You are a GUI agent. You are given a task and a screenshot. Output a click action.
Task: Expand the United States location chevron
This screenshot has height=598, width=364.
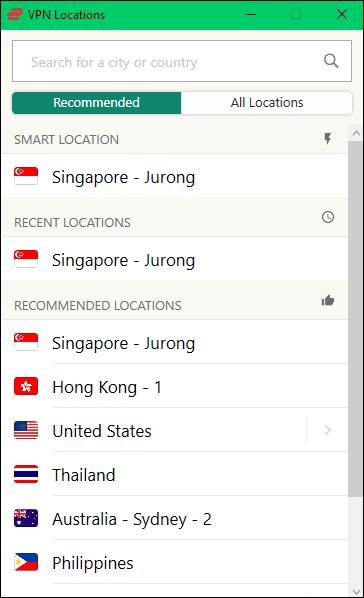coord(327,430)
